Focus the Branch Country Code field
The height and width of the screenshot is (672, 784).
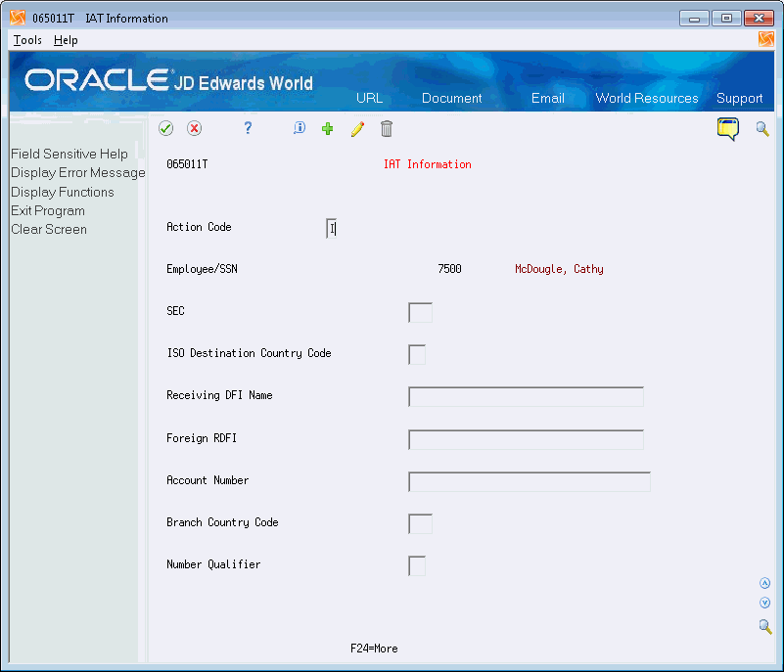tap(420, 523)
